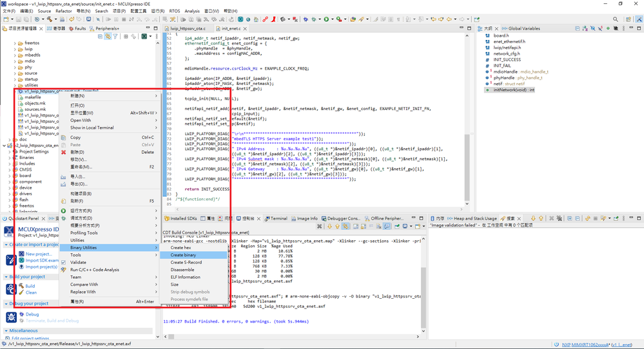Click the Debug bug icon in Quickstart
This screenshot has height=349, width=644.
[x=21, y=314]
